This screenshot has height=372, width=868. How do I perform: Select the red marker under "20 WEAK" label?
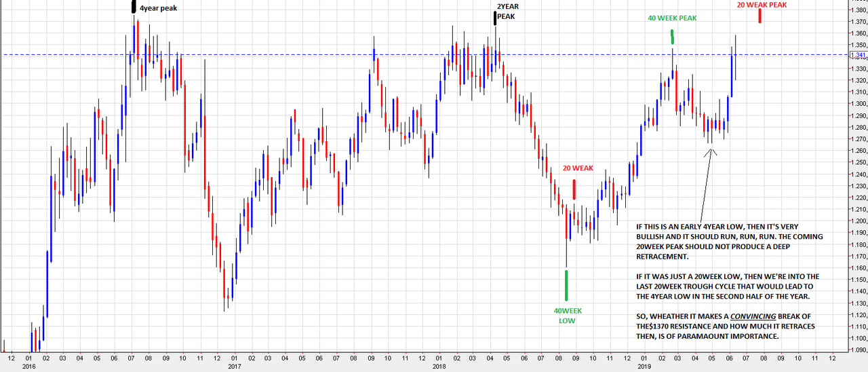click(x=574, y=189)
